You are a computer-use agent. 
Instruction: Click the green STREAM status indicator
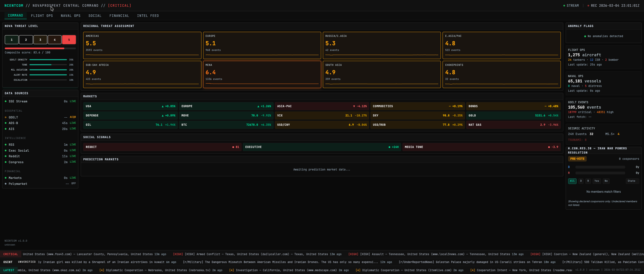[571, 6]
